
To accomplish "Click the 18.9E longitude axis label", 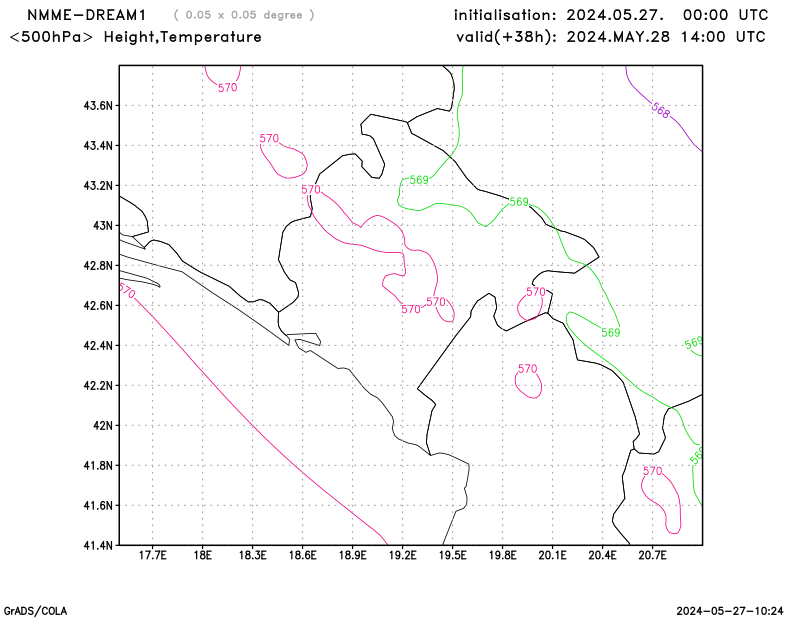I will (x=353, y=555).
